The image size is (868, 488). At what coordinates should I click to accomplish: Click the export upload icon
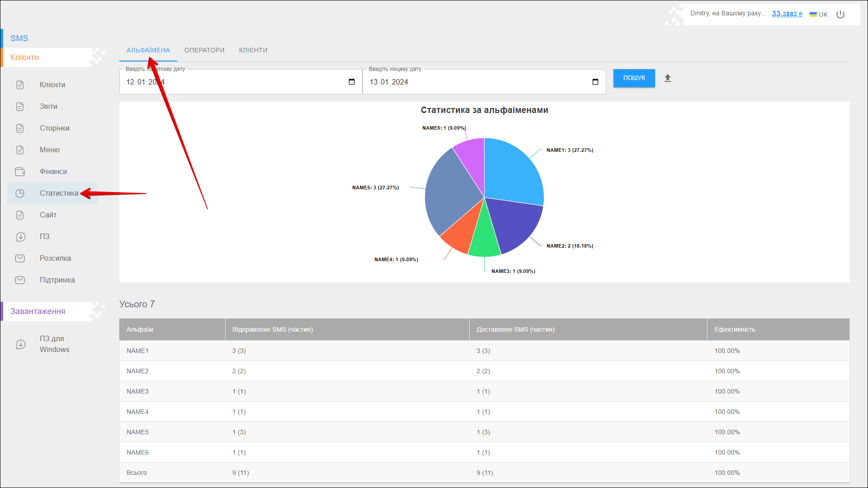668,78
